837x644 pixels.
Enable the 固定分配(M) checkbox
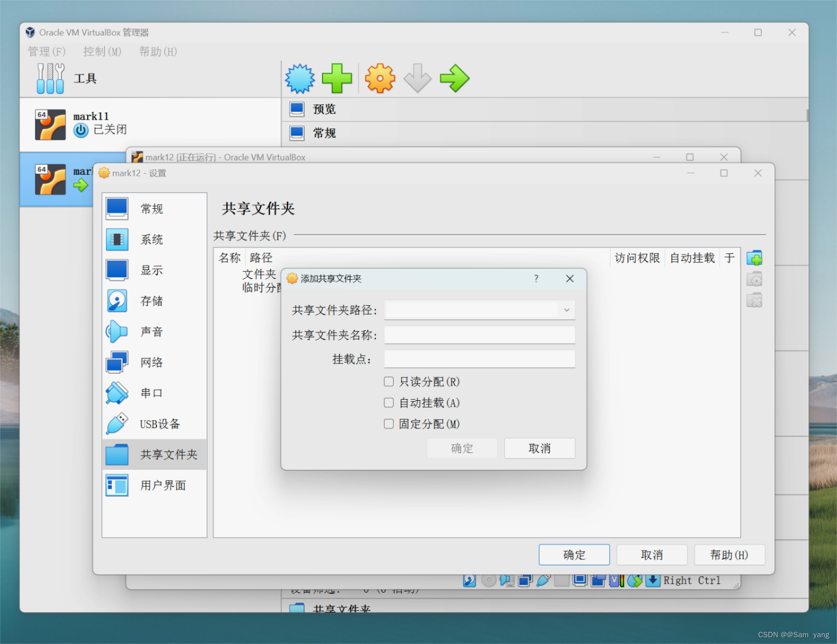point(389,424)
